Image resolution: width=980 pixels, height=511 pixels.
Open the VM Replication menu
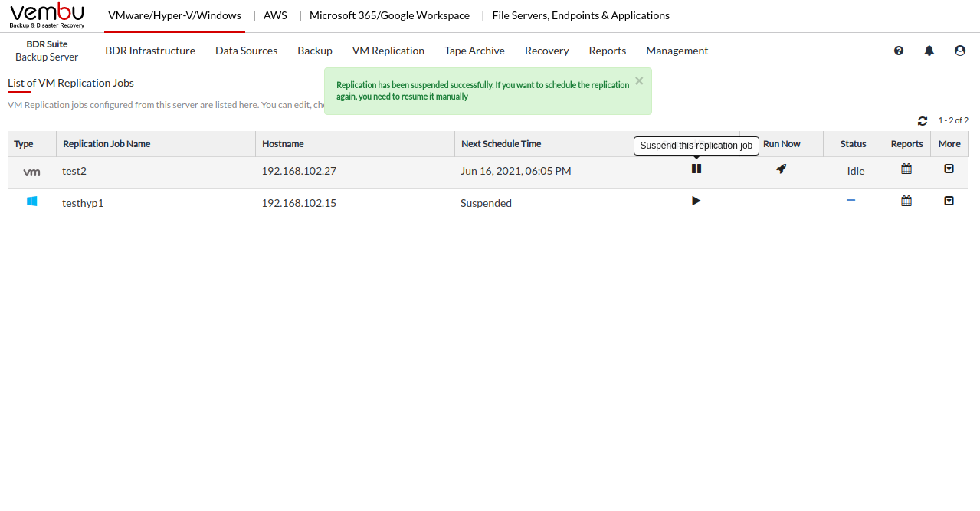388,51
